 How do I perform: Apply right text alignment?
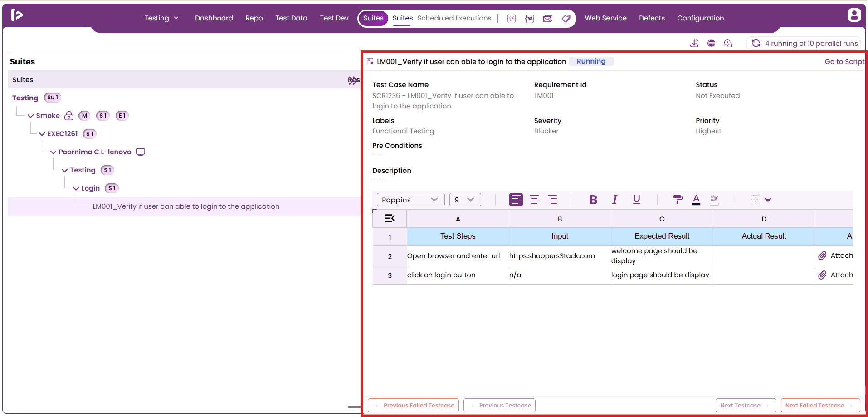point(552,200)
